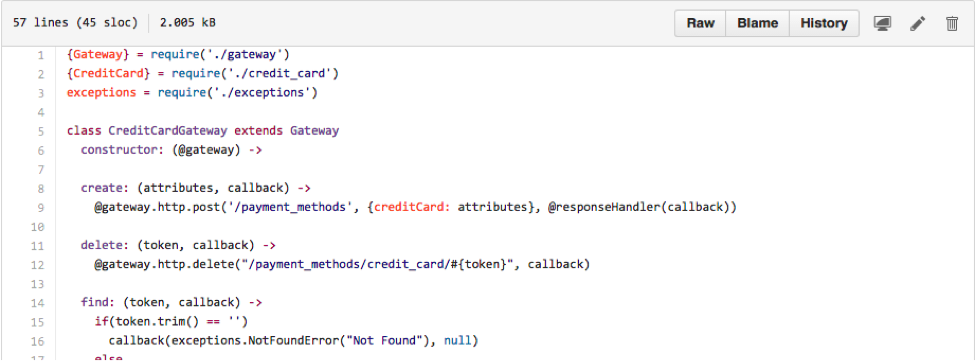Click the http.delete payment_methods code line
Screen dimensions: 975x361
342,265
